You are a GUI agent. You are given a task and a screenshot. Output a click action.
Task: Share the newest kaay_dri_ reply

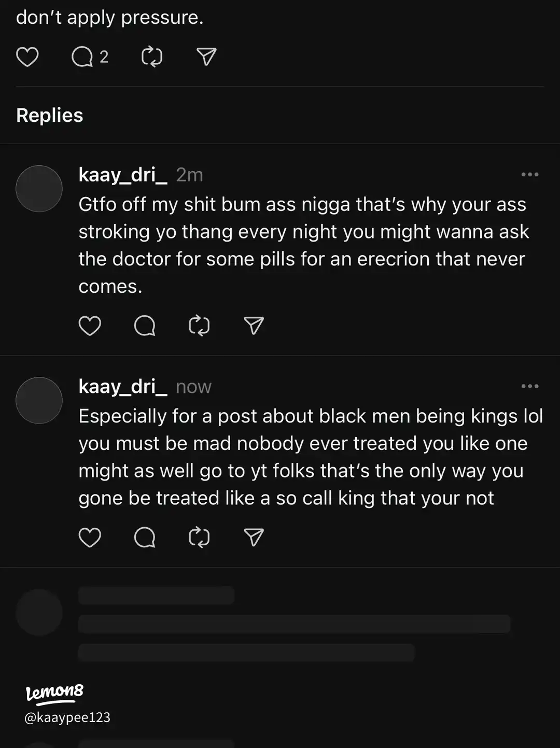[254, 538]
